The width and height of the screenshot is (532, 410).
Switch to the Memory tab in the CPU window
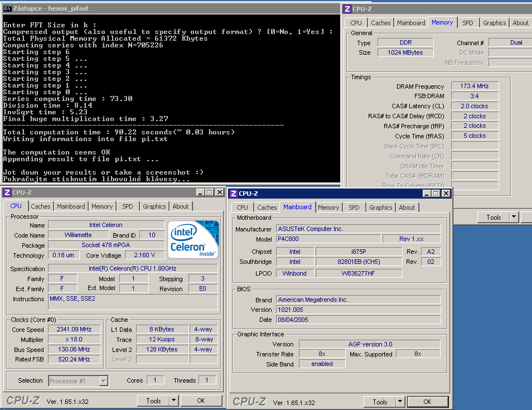[x=102, y=206]
